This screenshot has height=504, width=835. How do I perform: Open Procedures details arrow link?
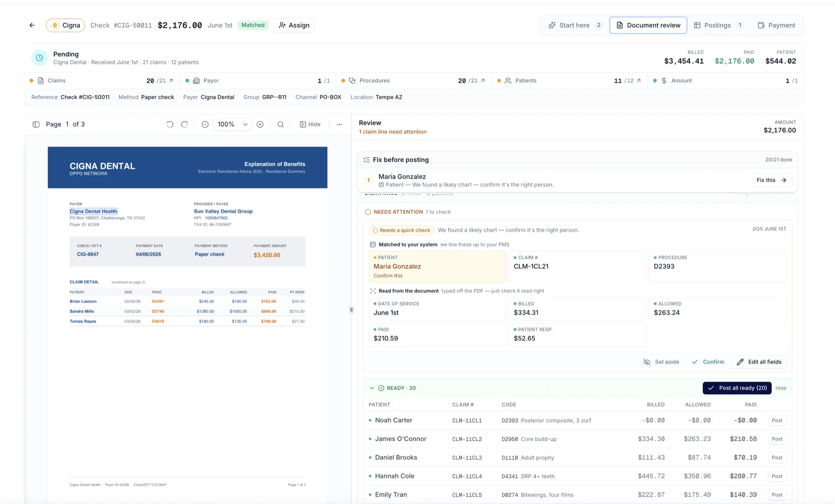(483, 80)
